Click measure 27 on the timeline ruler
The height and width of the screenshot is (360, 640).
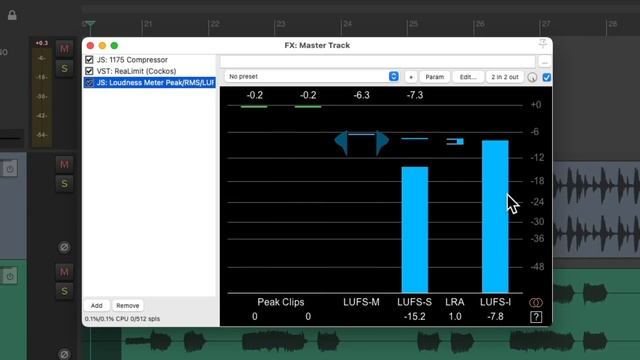pyautogui.click(x=546, y=24)
